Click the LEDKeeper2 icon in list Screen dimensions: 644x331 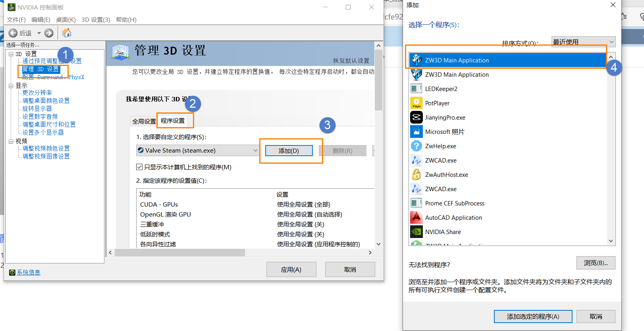tap(416, 89)
